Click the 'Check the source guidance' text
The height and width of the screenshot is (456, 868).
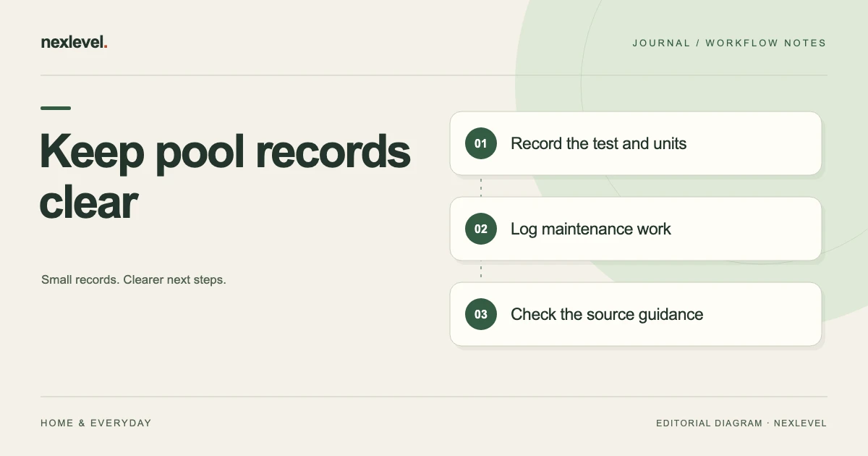[607, 314]
